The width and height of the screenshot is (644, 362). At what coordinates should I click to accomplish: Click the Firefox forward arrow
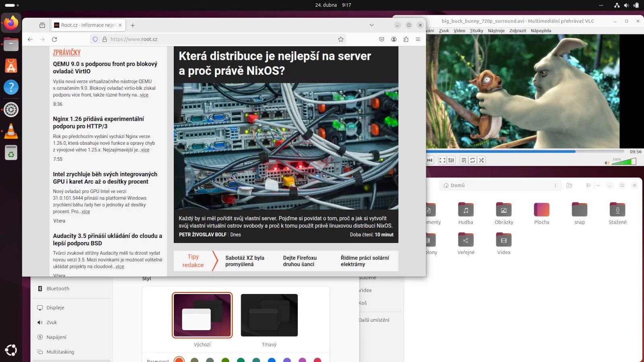[x=42, y=39]
